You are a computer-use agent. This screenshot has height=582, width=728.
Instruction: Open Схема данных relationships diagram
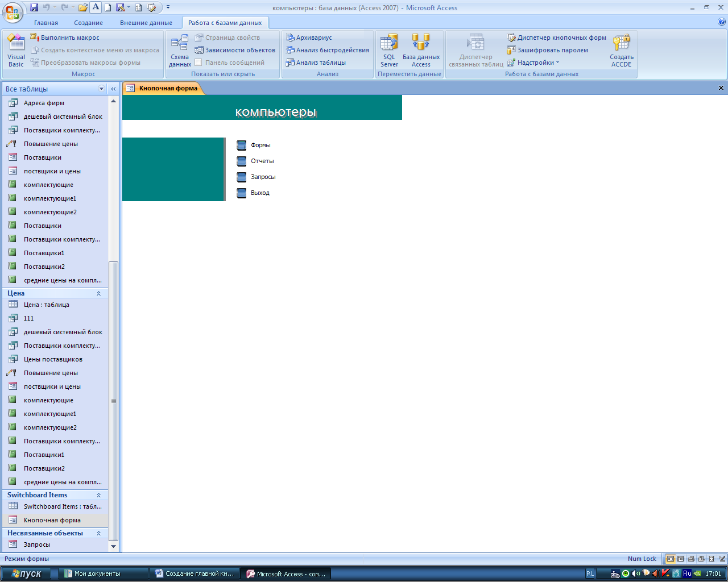(180, 50)
